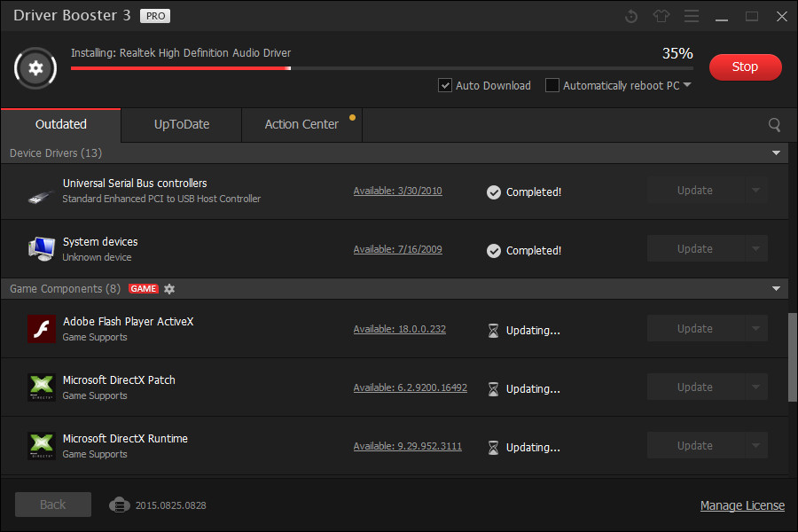Switch to the UpToDate tab
This screenshot has height=532, width=798.
181,125
